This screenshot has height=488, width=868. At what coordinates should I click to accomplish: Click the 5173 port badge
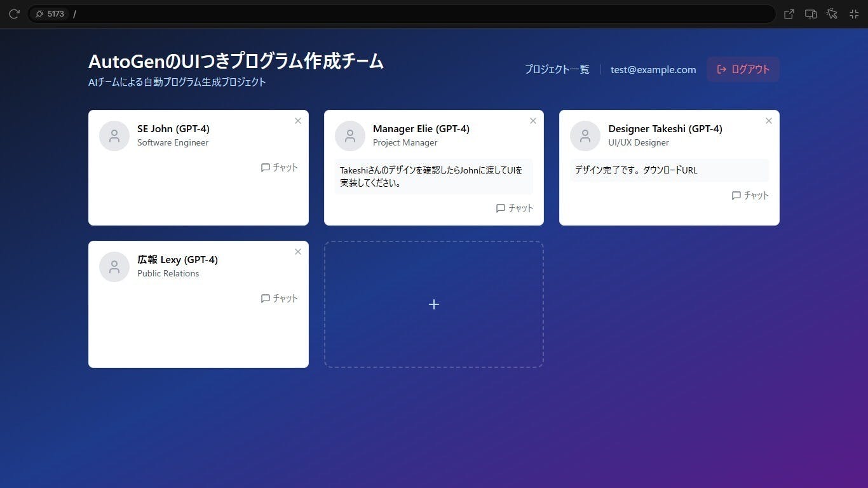51,13
